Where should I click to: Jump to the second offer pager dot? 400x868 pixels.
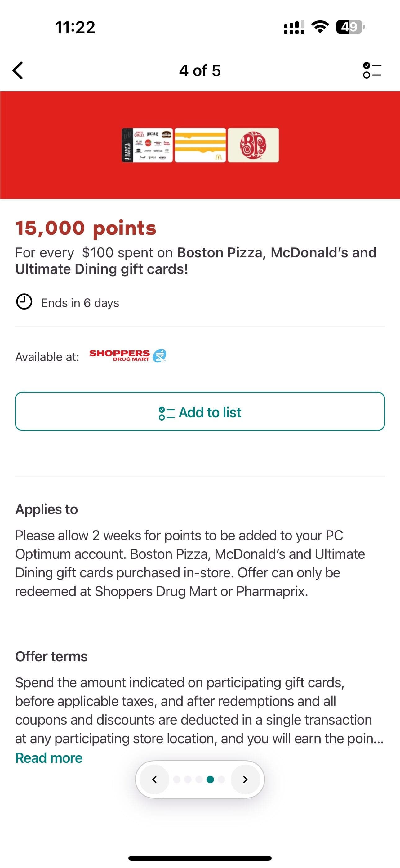[x=188, y=780]
